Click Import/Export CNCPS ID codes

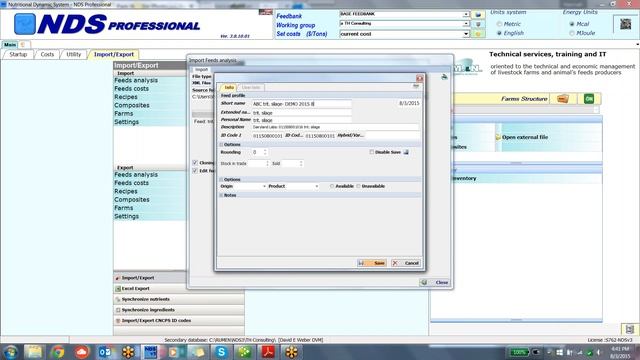tap(178, 320)
